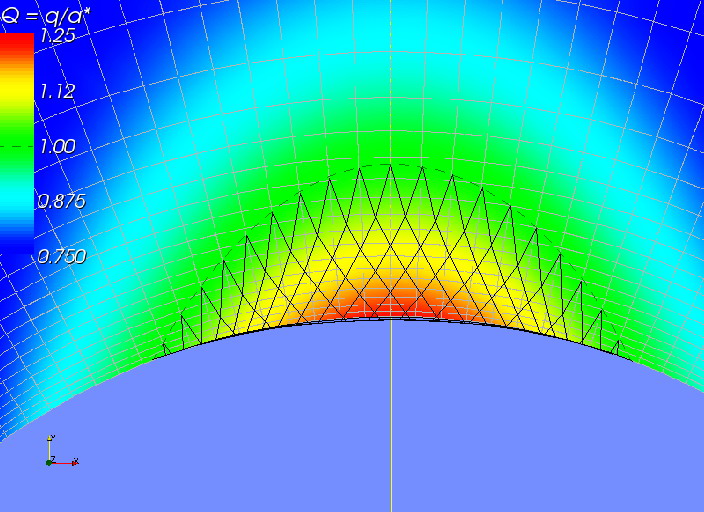Click the 1.00 color legend label
704x512 pixels.
point(58,146)
